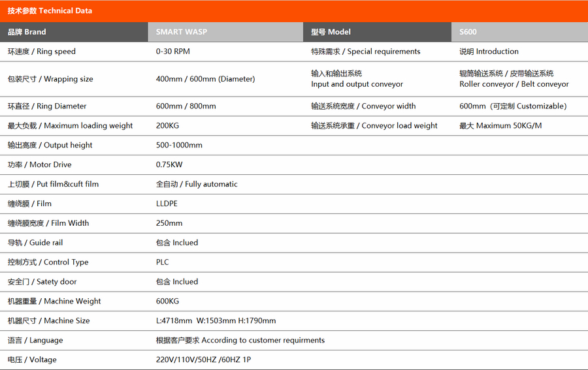588x370 pixels.
Task: Click the Fully automatic film cutting value
Action: click(197, 185)
